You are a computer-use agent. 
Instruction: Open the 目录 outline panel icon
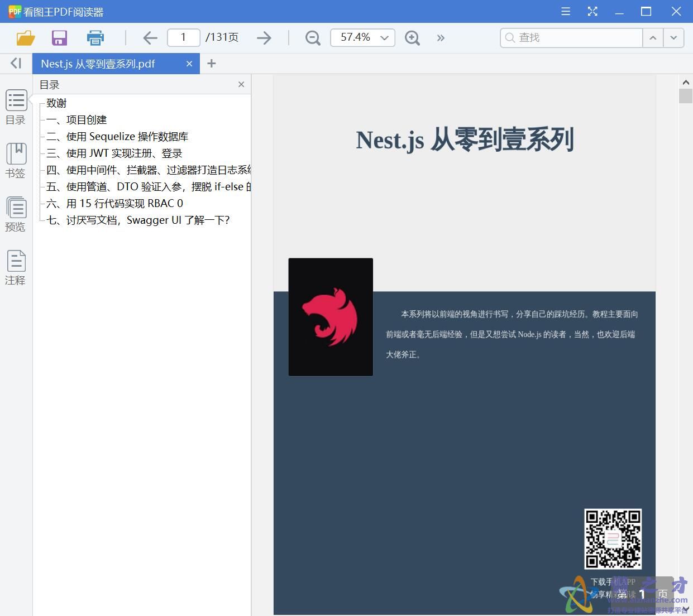(16, 107)
